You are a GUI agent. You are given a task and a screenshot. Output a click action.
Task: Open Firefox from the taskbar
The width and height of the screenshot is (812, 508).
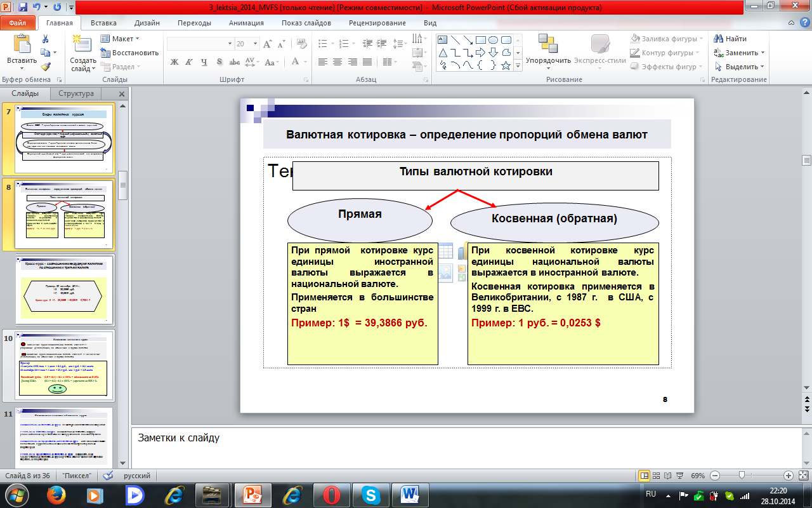55,495
